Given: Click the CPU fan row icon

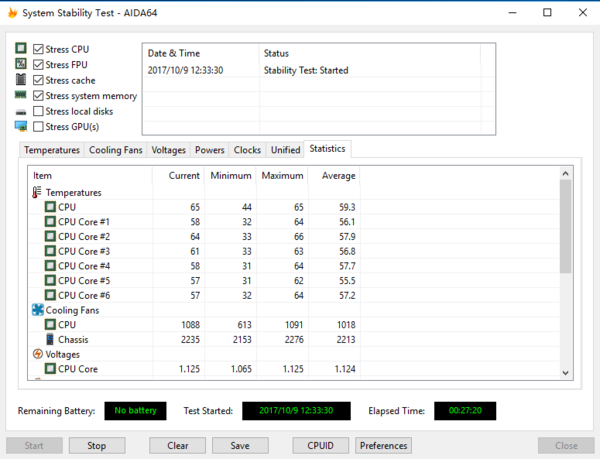Looking at the screenshot, I should [x=50, y=324].
